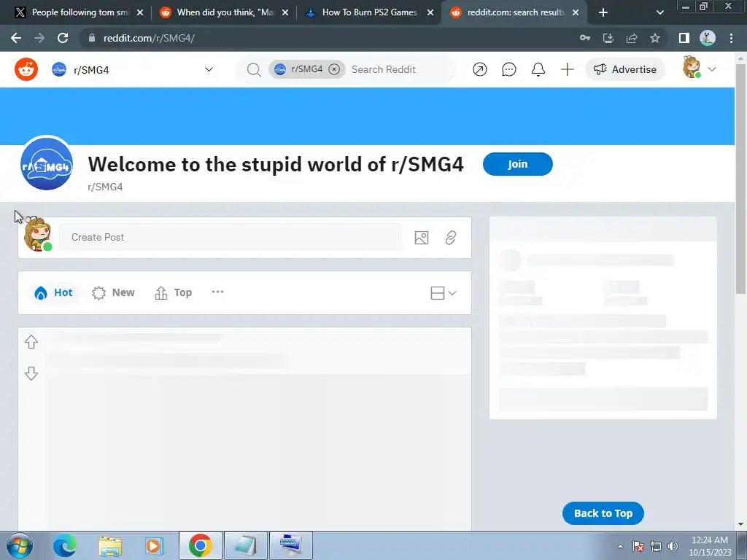Join the r/SMG4 community
The height and width of the screenshot is (560, 747).
517,164
